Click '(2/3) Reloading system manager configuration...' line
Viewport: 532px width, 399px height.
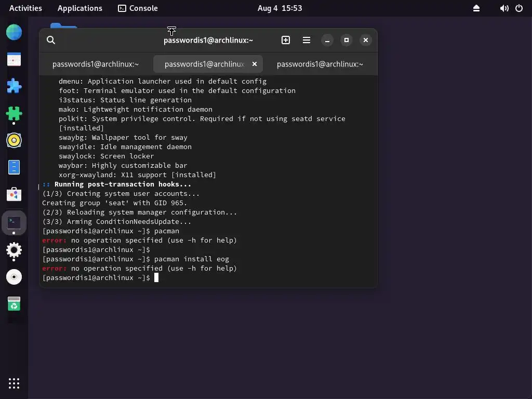click(x=139, y=212)
